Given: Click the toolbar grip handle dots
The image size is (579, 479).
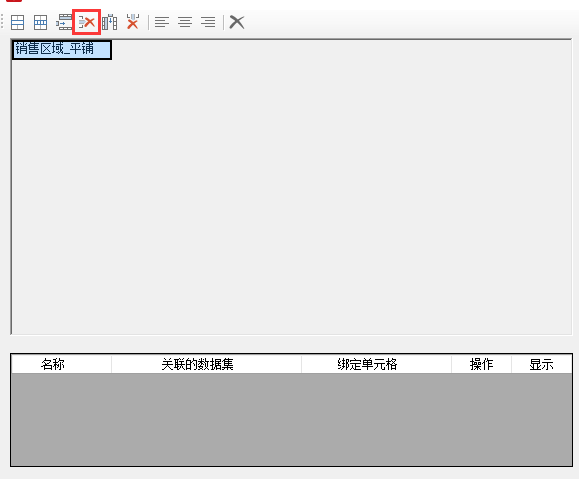Looking at the screenshot, I should click(x=2, y=22).
